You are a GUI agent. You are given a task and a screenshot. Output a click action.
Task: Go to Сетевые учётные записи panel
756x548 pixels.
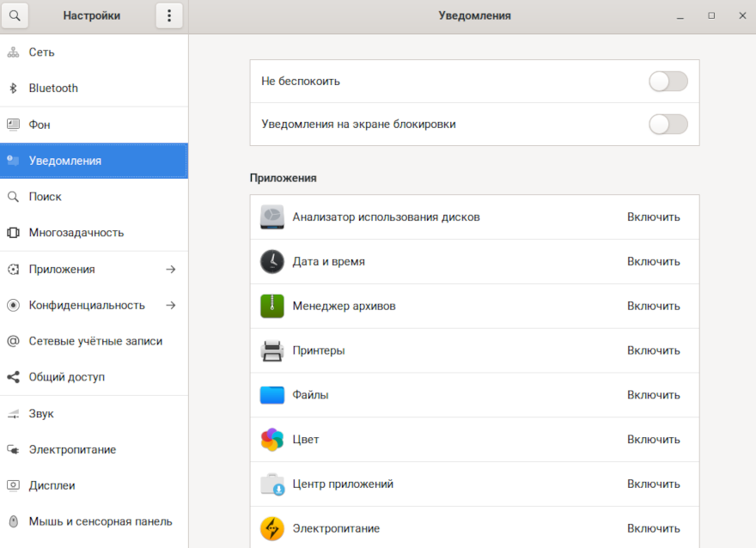(94, 341)
